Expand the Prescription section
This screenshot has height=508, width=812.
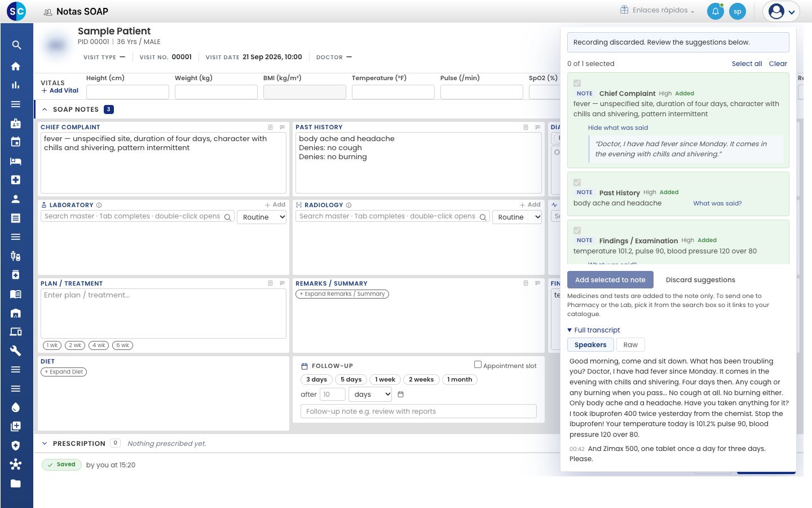pyautogui.click(x=45, y=444)
